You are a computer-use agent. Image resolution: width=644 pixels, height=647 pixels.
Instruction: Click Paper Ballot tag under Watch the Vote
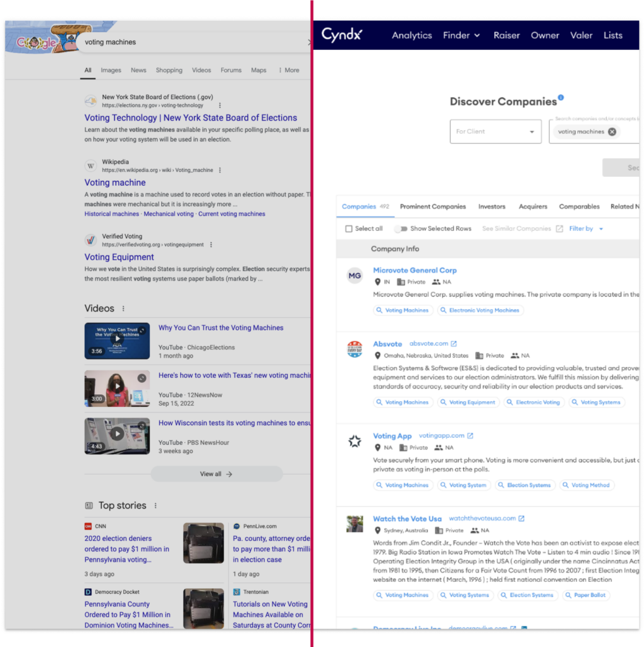click(585, 595)
